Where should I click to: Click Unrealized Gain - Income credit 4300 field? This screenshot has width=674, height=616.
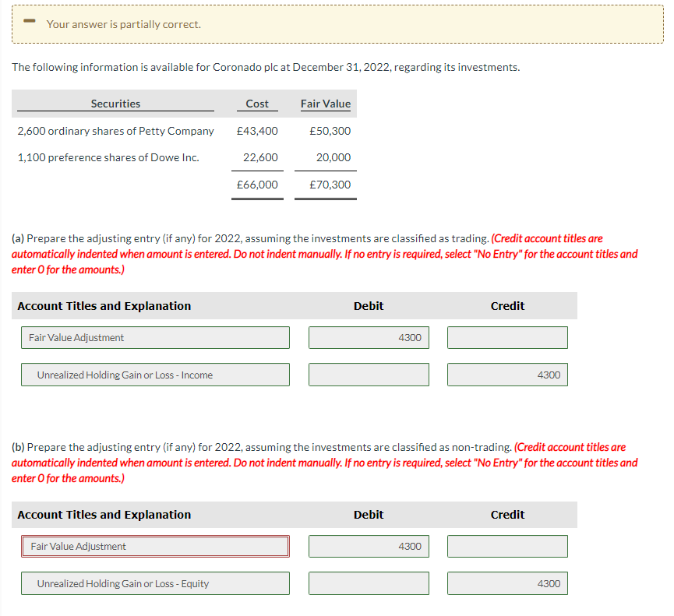pyautogui.click(x=508, y=375)
